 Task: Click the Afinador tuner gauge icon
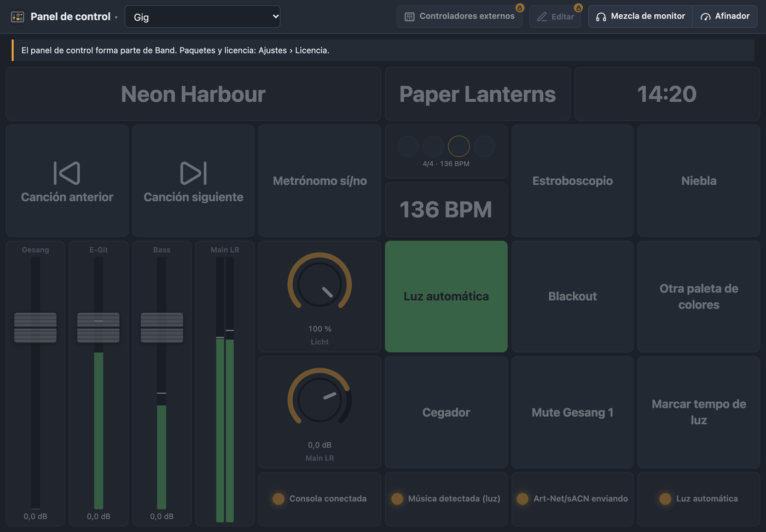point(706,17)
